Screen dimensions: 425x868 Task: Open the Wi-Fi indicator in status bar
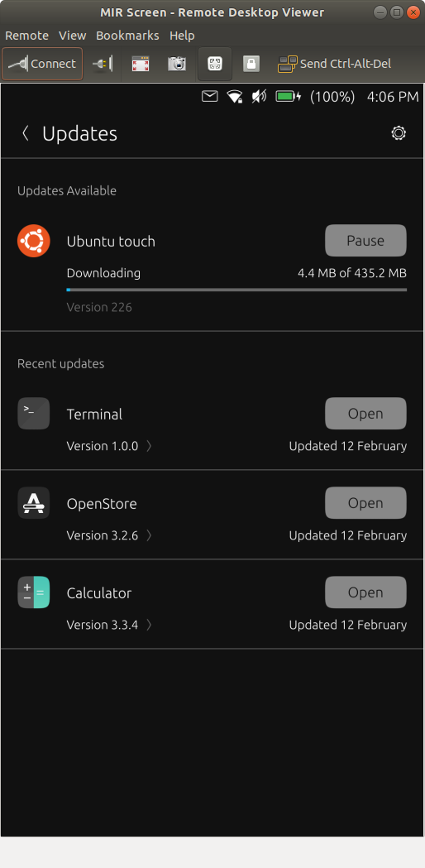pos(235,97)
